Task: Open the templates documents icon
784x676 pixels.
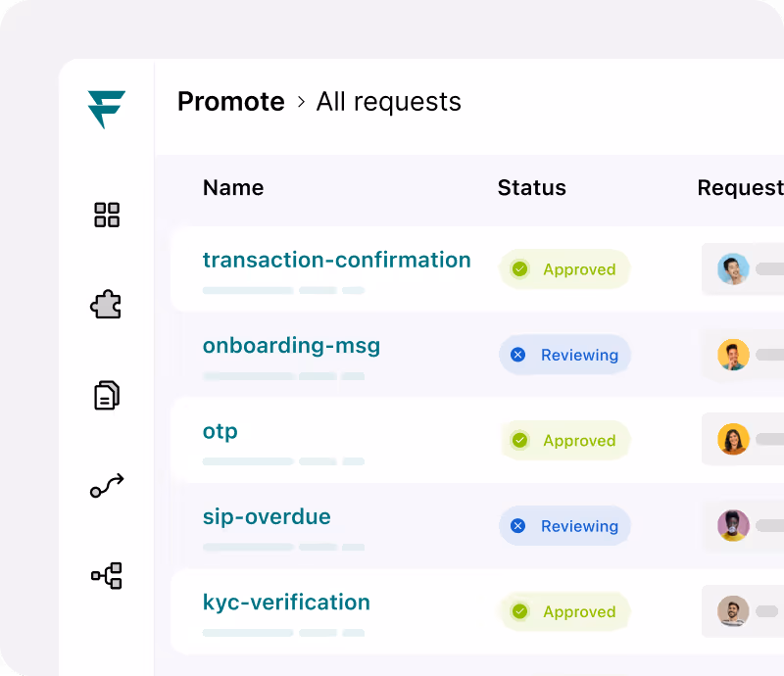Action: [107, 395]
